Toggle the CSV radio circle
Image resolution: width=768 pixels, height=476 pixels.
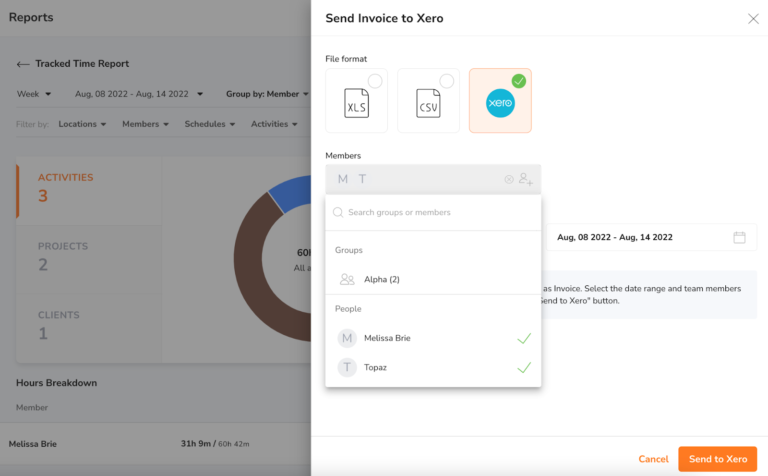(446, 81)
